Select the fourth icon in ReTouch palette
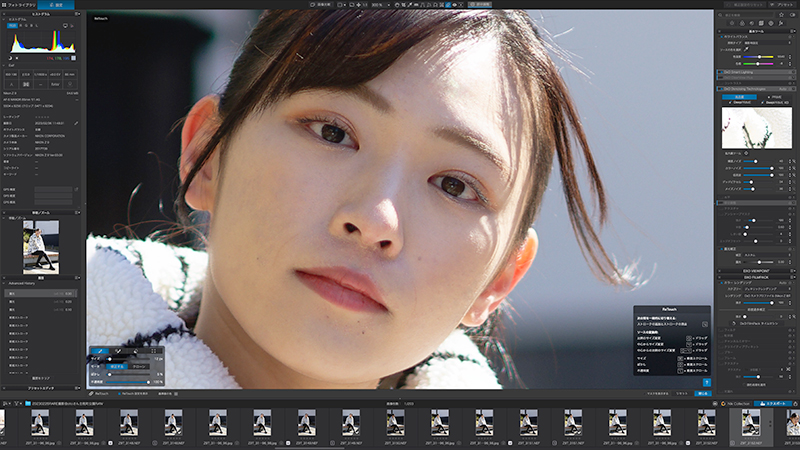The image size is (800, 450). coord(154,351)
